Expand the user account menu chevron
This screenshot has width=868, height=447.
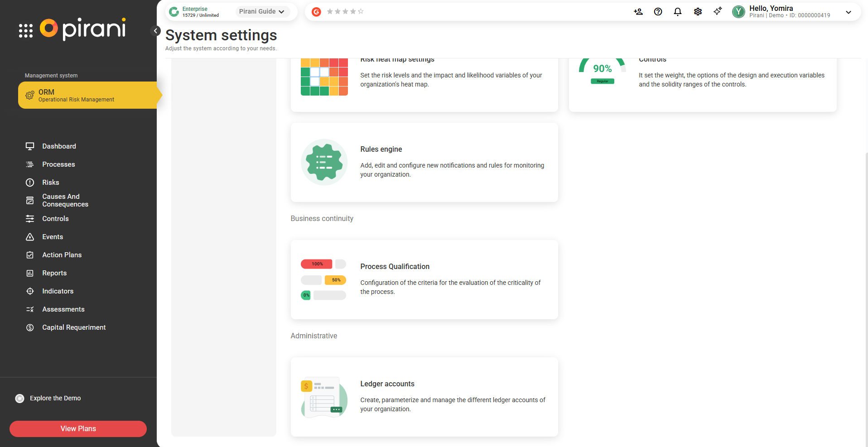tap(848, 12)
